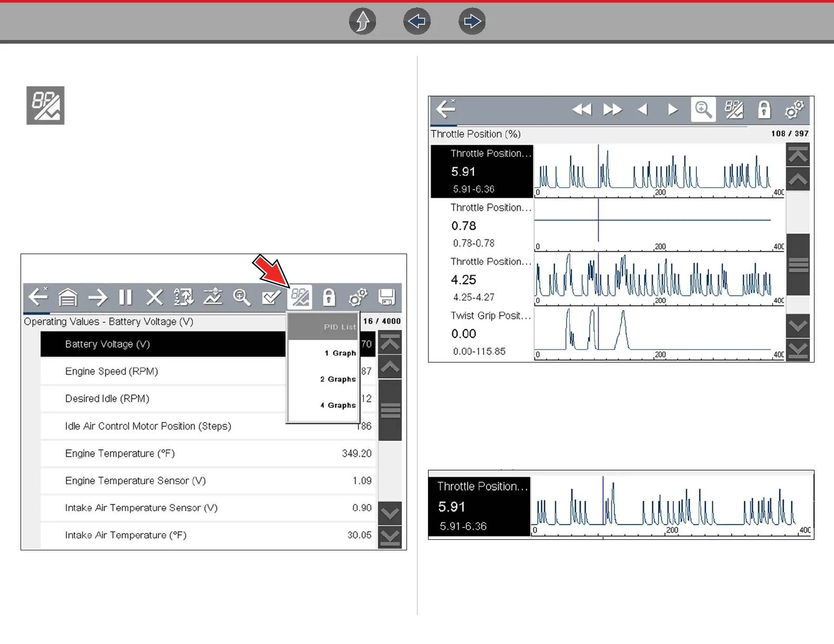This screenshot has height=644, width=834.
Task: Click the View icon in graph toolbar
Action: pos(734,109)
